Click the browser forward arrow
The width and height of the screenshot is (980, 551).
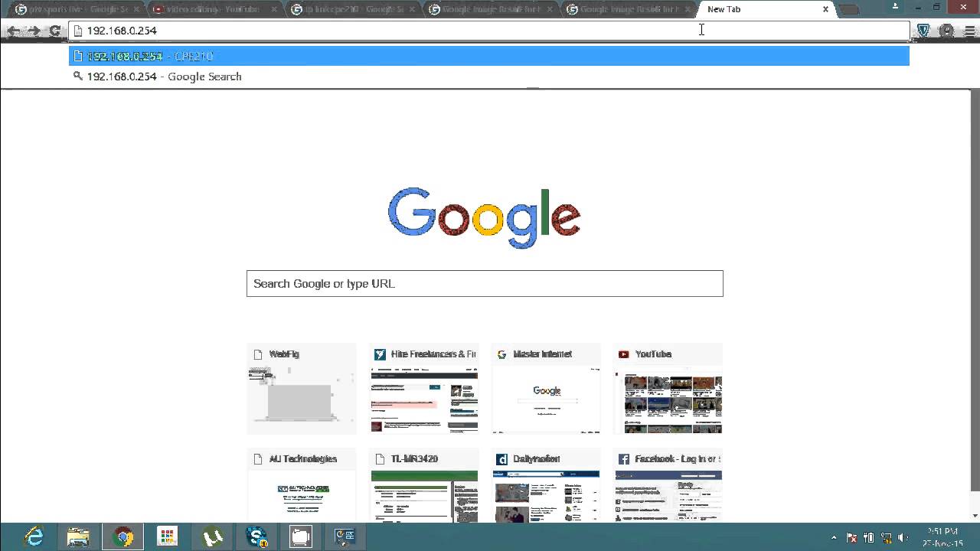click(34, 31)
